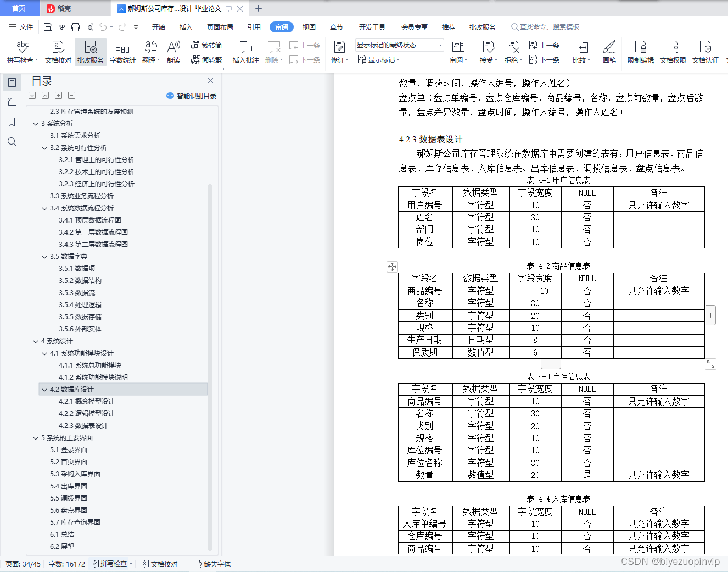Go to 3.5.4 处理逻辑 in outline
The width and height of the screenshot is (728, 572).
(x=80, y=305)
